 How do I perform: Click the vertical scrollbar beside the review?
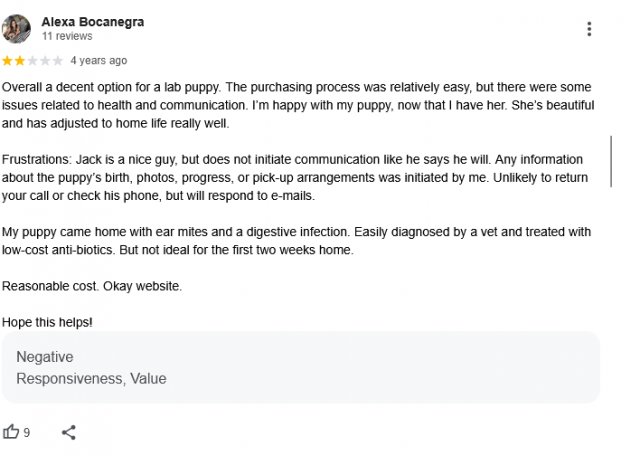point(611,161)
